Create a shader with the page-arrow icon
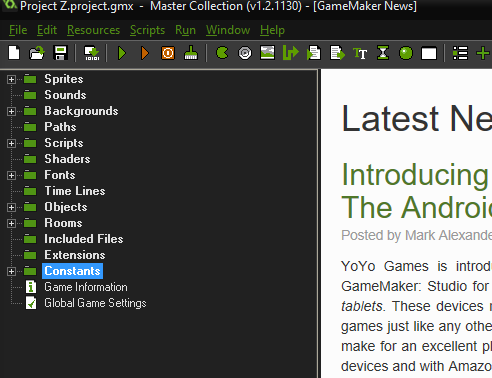The image size is (492, 378). pyautogui.click(x=337, y=53)
